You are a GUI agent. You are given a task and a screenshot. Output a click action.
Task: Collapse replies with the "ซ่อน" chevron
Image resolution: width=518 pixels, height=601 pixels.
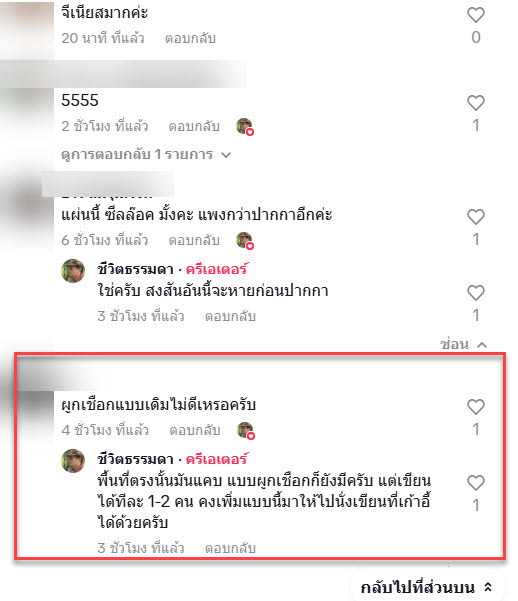click(463, 344)
